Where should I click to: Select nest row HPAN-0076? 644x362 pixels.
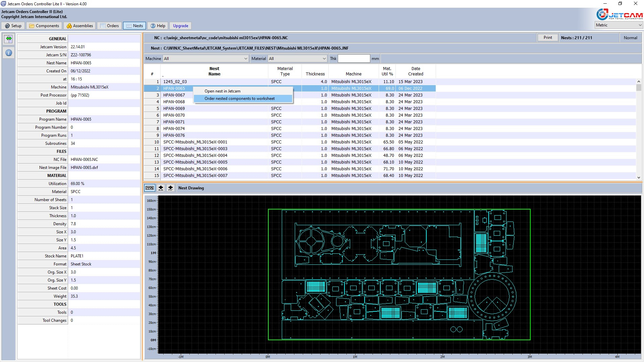[x=290, y=135]
